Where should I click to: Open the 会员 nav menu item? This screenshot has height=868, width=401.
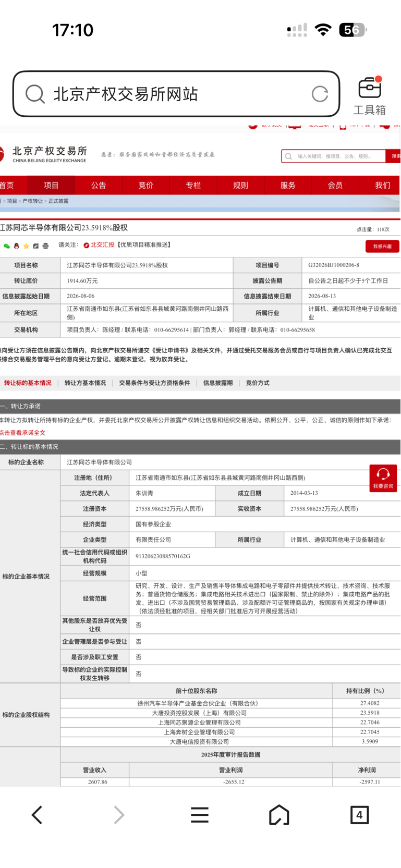pos(335,186)
